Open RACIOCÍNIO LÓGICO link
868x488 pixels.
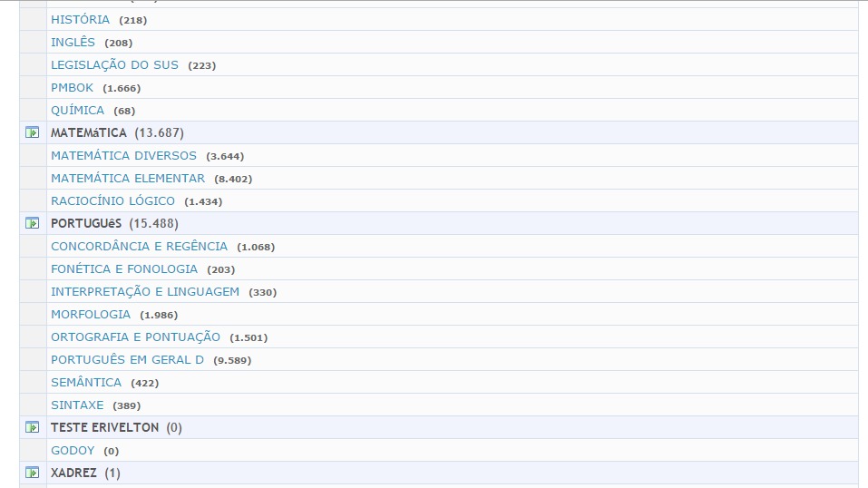click(112, 200)
